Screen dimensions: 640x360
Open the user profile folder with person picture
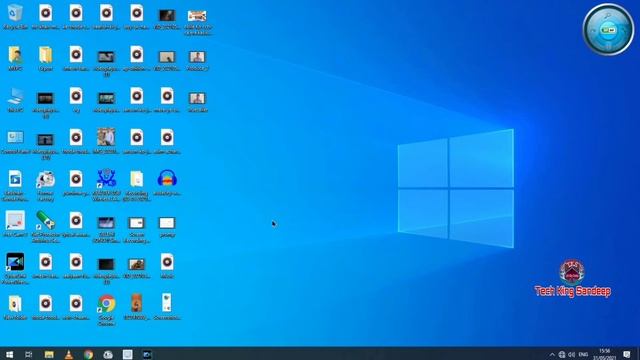pos(15,59)
